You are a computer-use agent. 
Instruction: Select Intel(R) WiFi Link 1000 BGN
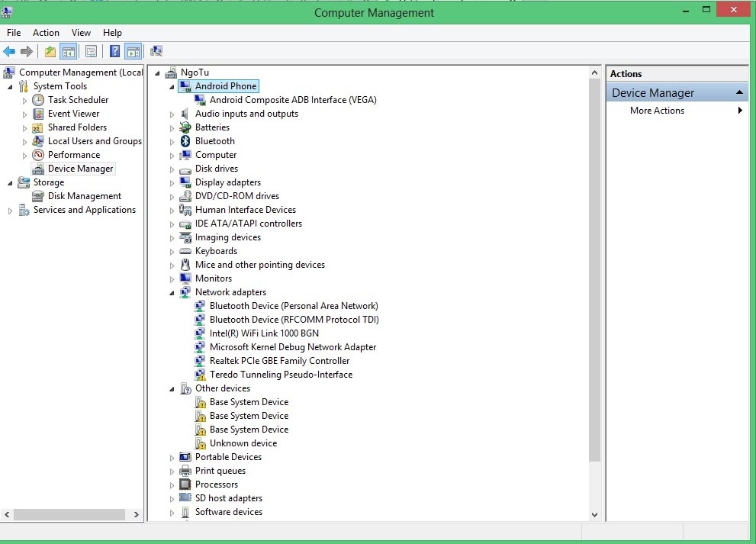point(264,333)
